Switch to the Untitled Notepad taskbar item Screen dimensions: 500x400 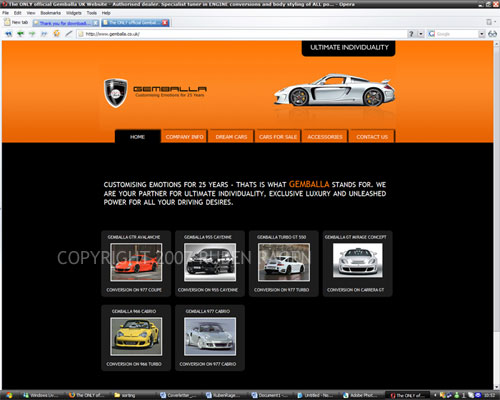tap(315, 395)
